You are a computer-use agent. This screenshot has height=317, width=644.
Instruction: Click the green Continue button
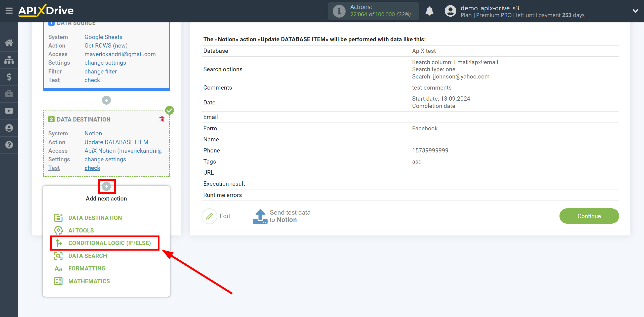(x=589, y=216)
